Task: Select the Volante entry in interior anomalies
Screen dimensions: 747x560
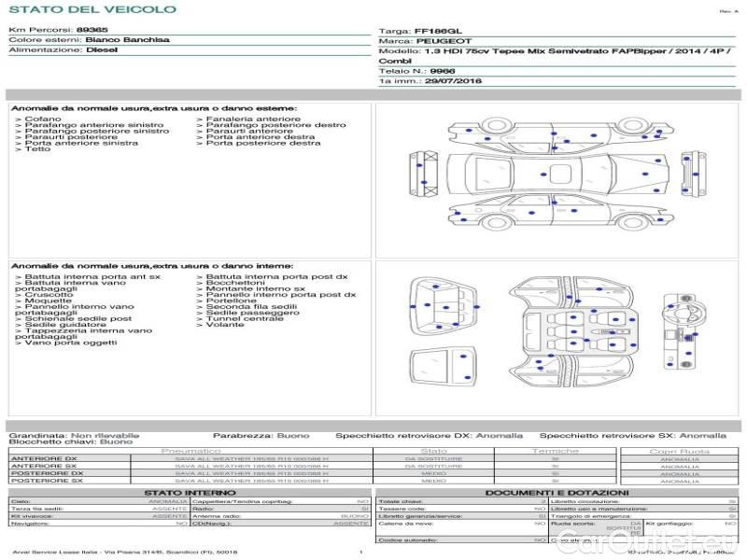Action: (x=224, y=325)
